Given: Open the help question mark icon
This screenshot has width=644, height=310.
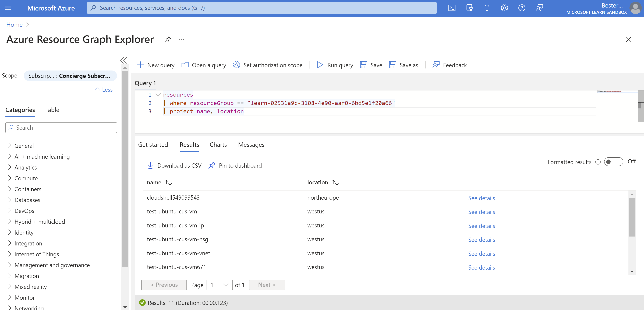Looking at the screenshot, I should click(x=522, y=8).
